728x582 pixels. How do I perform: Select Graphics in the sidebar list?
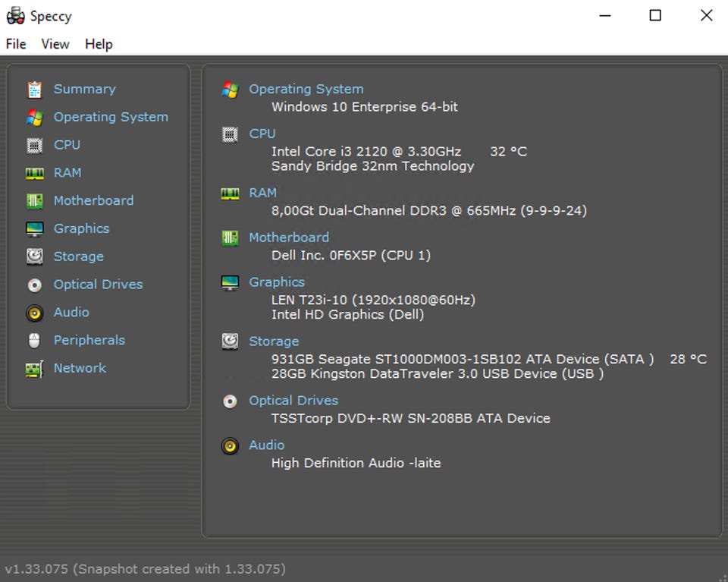pyautogui.click(x=81, y=228)
